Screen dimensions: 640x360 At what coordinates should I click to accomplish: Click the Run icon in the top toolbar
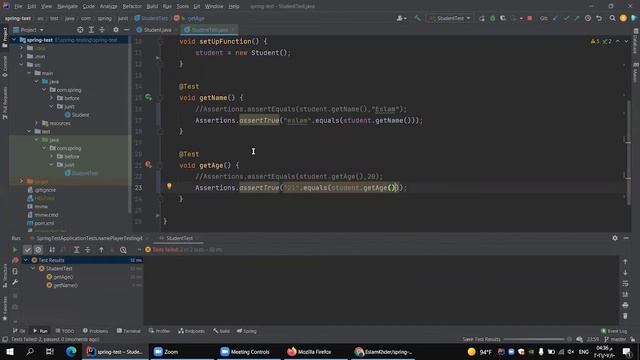pyautogui.click(x=482, y=18)
